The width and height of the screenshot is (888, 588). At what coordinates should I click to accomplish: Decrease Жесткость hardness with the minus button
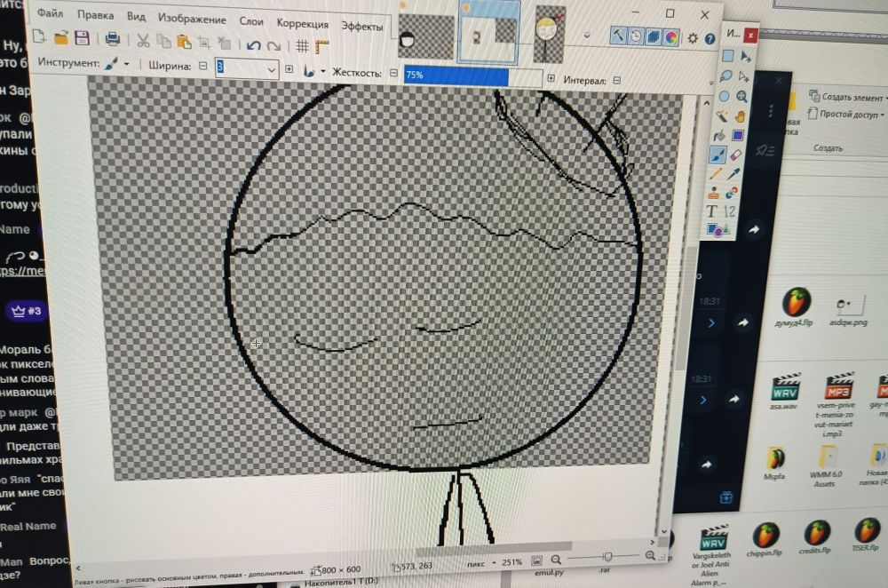[x=393, y=73]
